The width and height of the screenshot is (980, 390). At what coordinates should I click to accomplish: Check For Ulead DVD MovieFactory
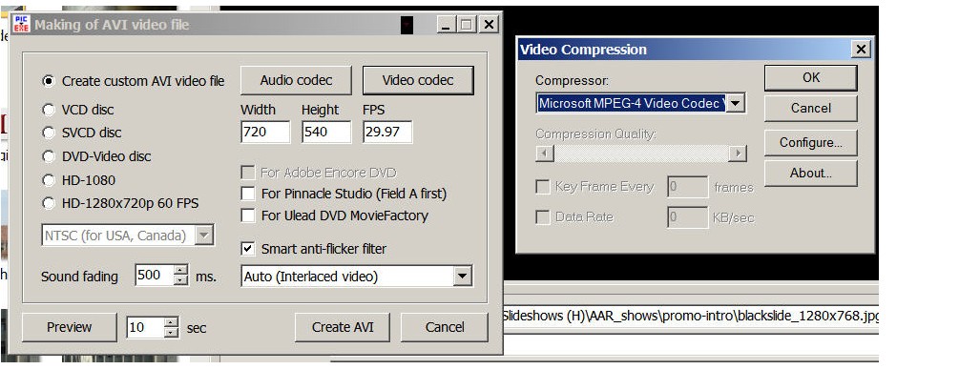coord(248,216)
